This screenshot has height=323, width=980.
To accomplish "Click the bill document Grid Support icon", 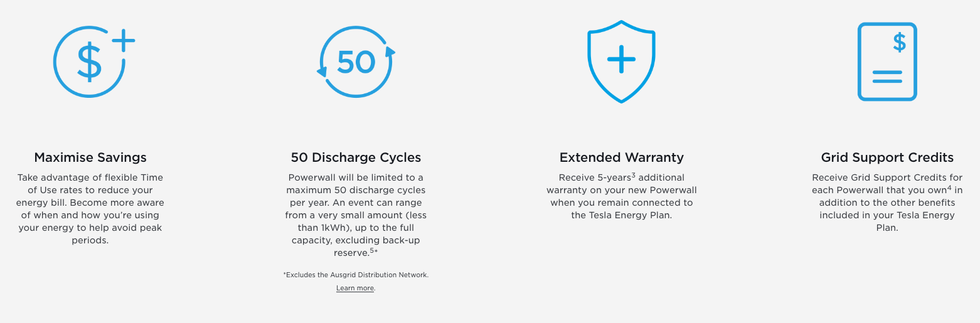I will 887,61.
